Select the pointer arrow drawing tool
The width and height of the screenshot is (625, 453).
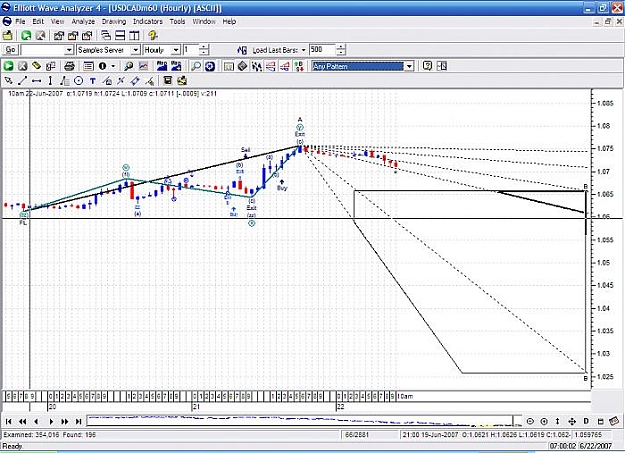tap(8, 81)
